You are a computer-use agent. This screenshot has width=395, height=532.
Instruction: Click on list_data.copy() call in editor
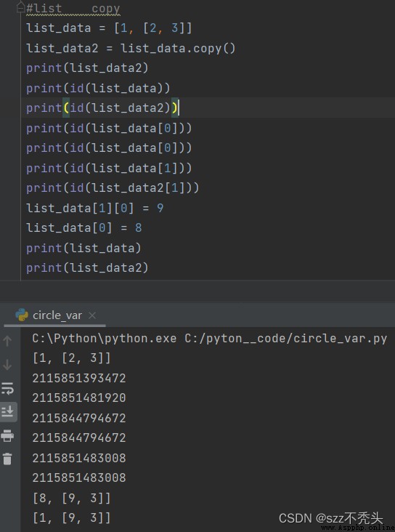[178, 48]
